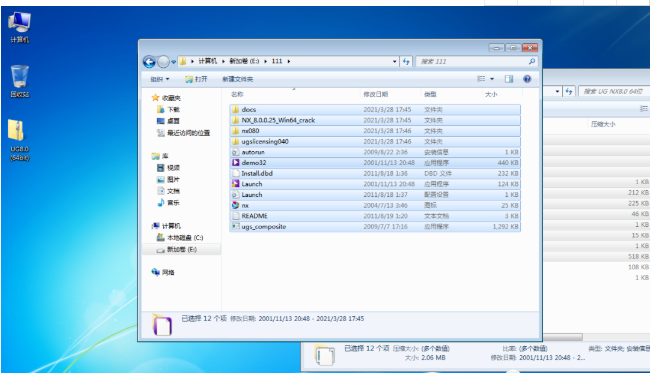Click the 新加卷 (E:) breadcrumb segment
Screen dimensions: 650x373
coord(244,61)
